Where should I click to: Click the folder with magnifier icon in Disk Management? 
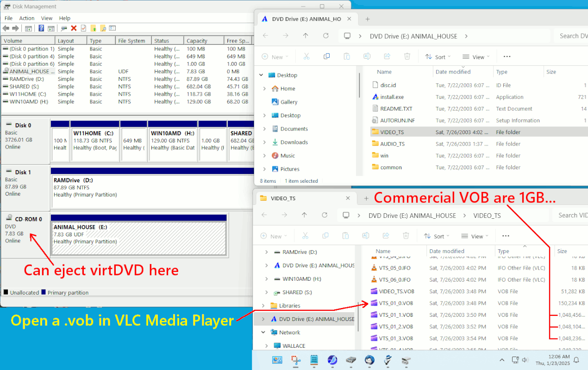[103, 29]
